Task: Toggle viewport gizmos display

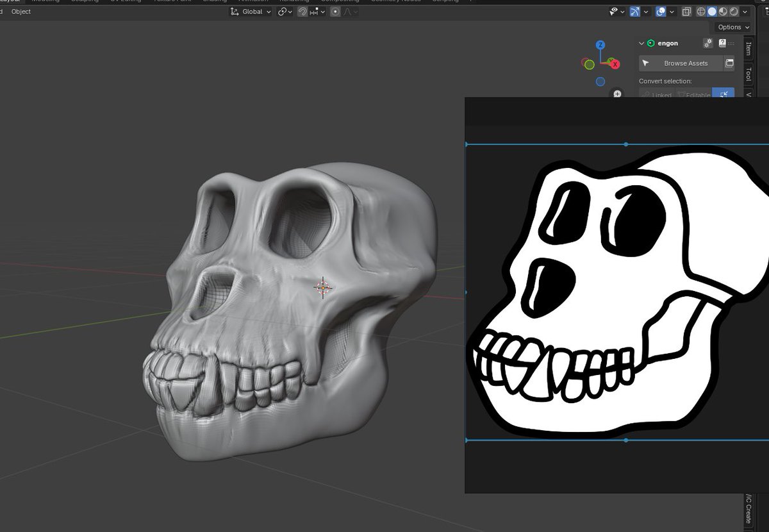Action: [x=635, y=12]
